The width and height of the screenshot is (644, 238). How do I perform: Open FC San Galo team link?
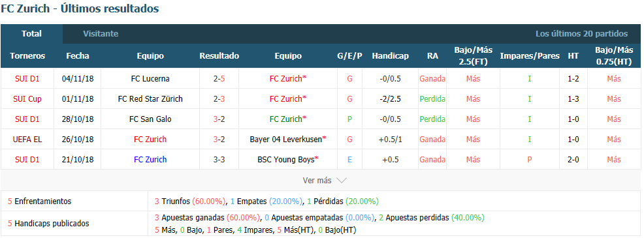(x=150, y=119)
